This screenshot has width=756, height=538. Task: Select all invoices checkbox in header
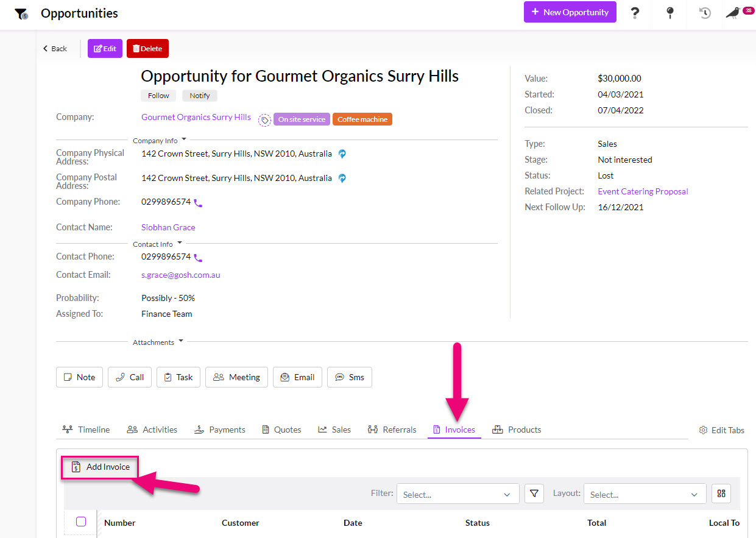tap(81, 522)
